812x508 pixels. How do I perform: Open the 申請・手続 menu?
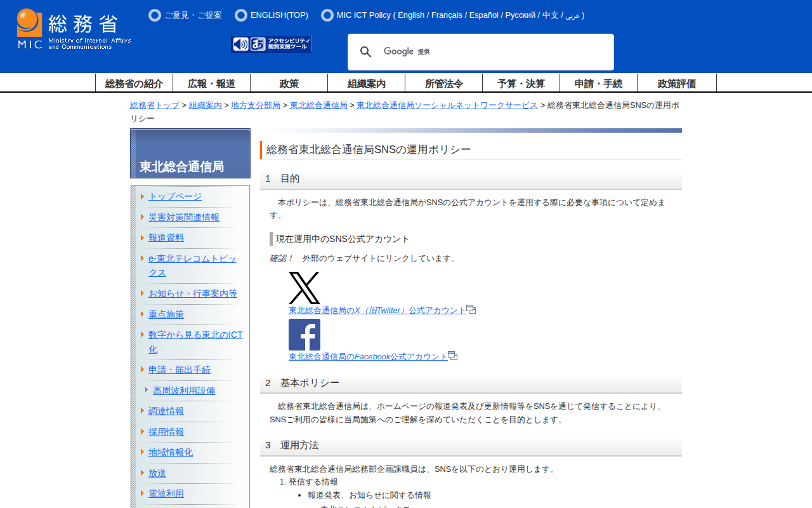point(599,83)
